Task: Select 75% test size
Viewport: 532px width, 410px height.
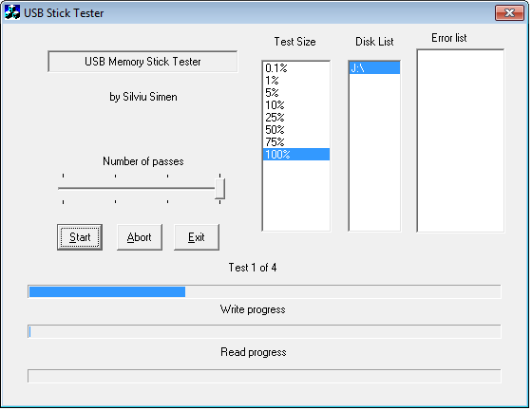Action: click(295, 141)
